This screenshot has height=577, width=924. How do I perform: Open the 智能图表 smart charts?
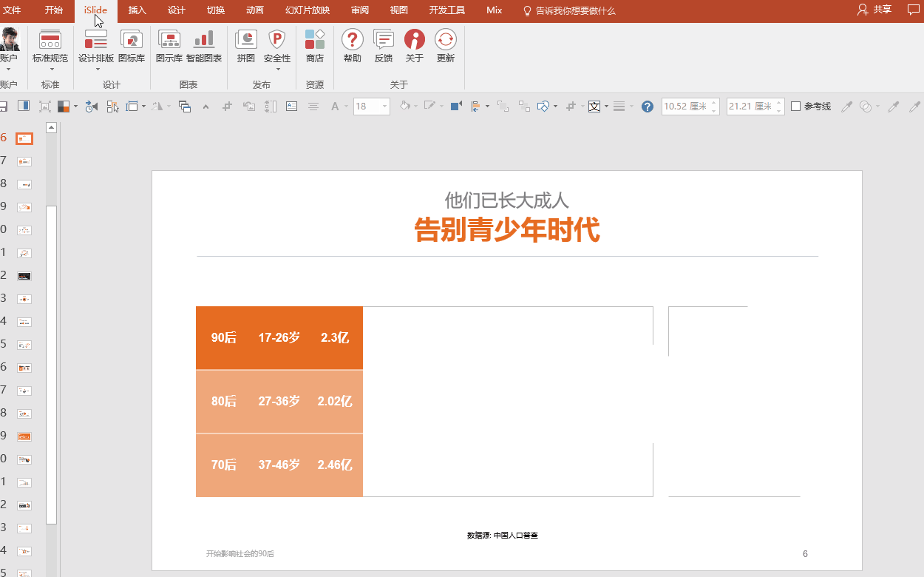[x=204, y=46]
